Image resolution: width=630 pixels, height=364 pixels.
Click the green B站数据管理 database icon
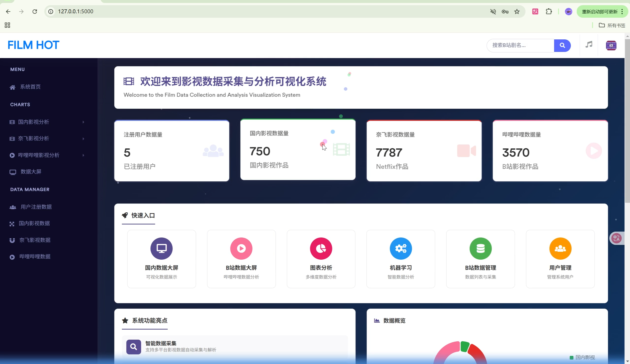coord(480,248)
